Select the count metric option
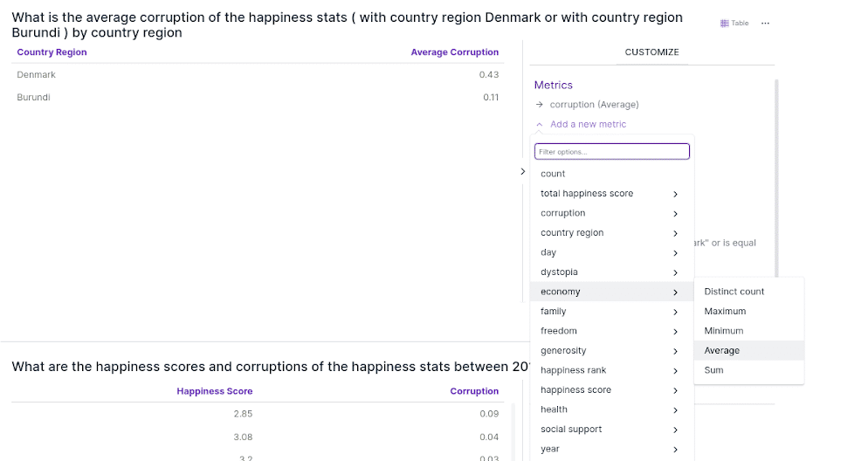Image resolution: width=868 pixels, height=461 pixels. coord(554,174)
